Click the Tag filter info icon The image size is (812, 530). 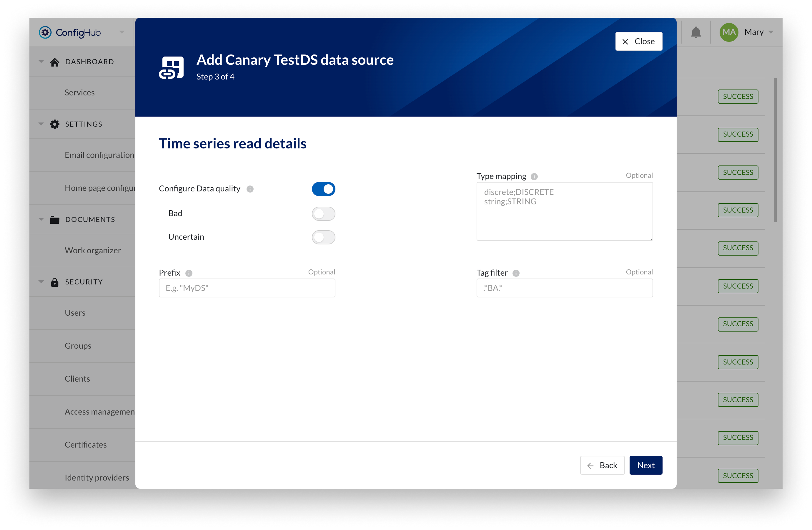click(516, 273)
